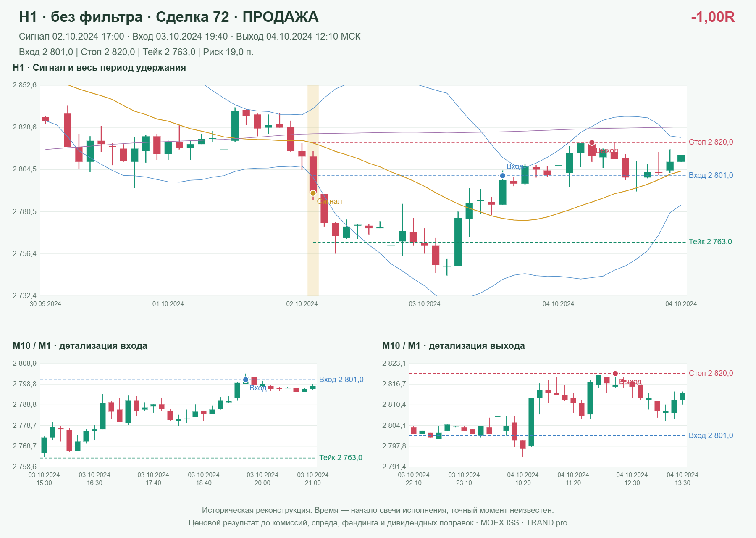Click the '04.10.2024 12:30' axis label in exit chart
756x538 pixels.
click(632, 479)
